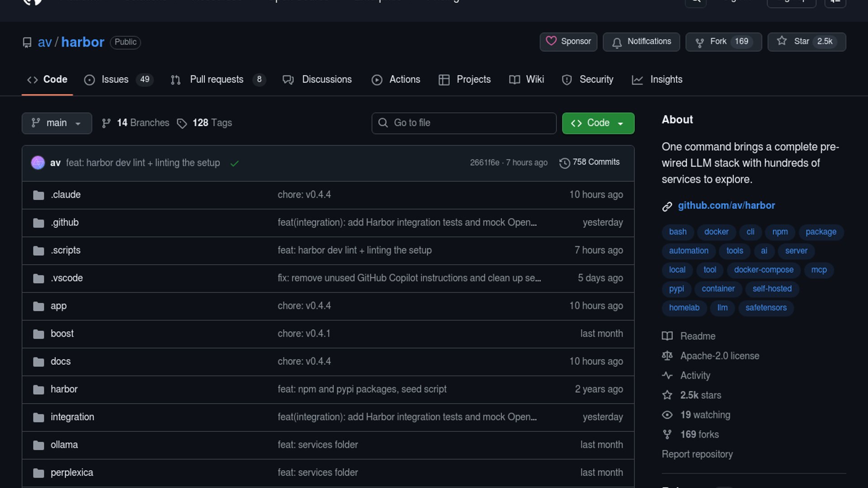The image size is (868, 488).
Task: Click the Sponsor heart icon
Action: coord(551,41)
